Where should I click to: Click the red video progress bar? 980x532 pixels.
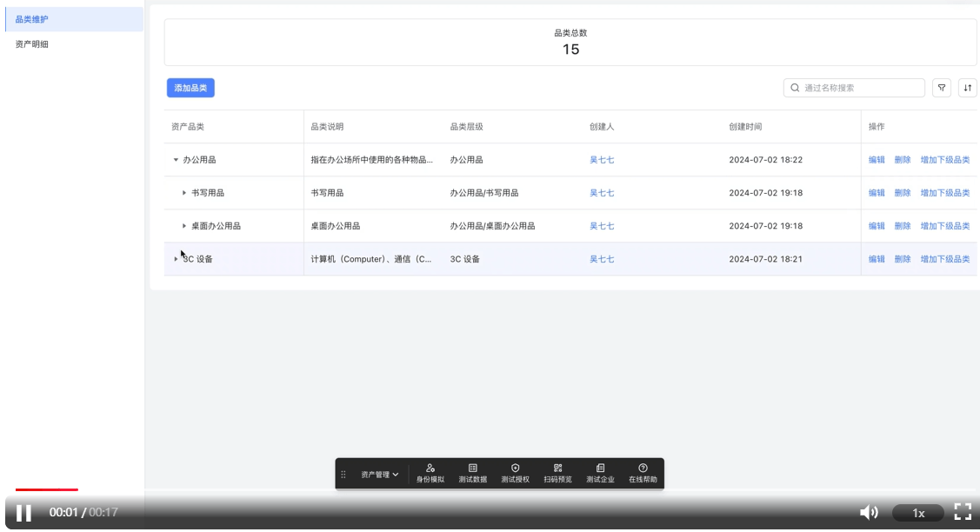point(47,489)
